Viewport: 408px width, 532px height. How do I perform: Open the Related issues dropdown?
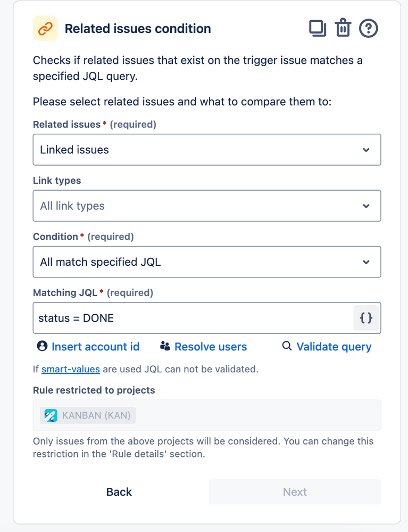[x=207, y=150]
